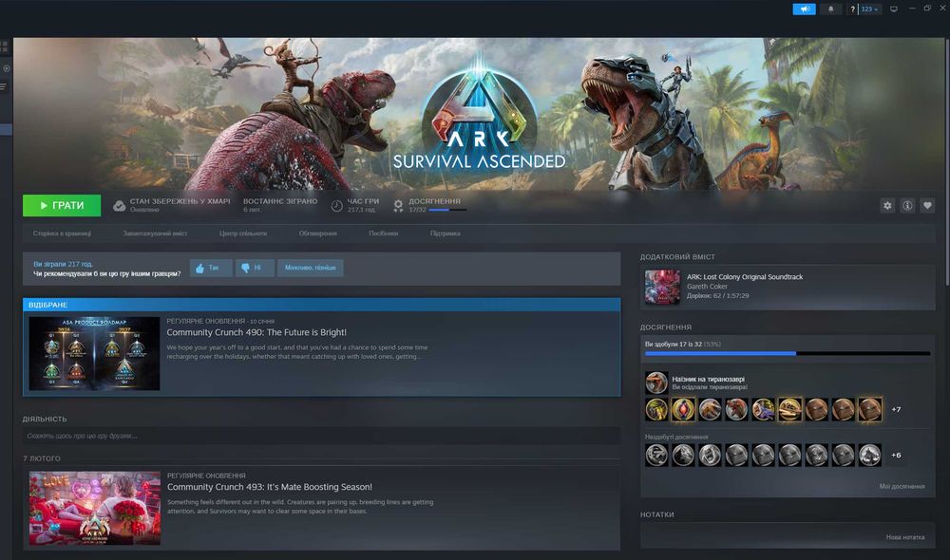Select the first unlocked achievement icon in the row
The width and height of the screenshot is (950, 560).
[656, 409]
